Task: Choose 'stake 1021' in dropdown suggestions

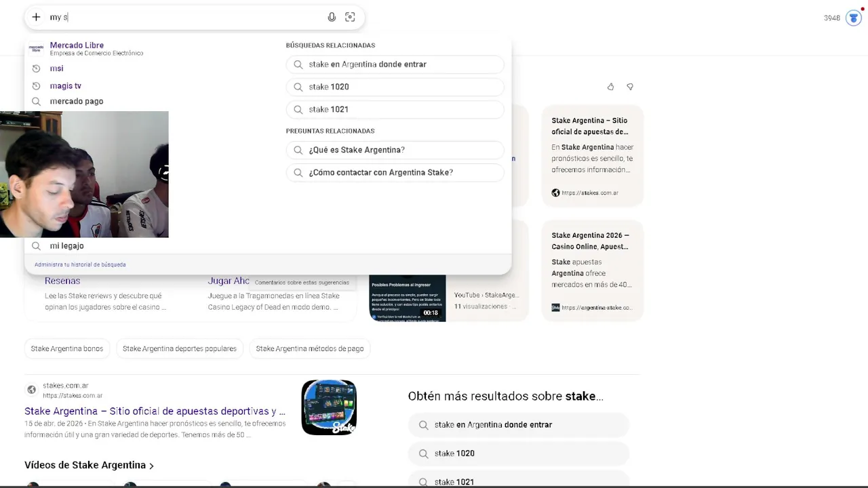Action: click(395, 109)
